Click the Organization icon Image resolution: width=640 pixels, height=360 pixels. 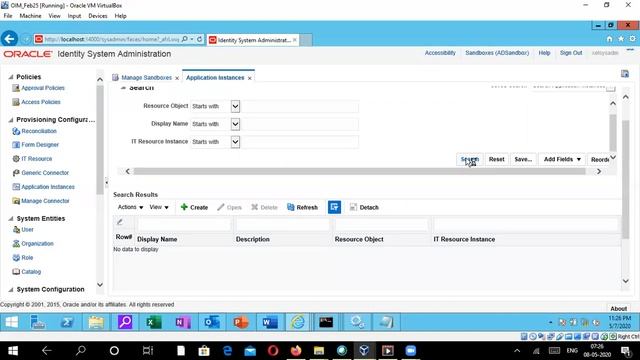pos(16,244)
